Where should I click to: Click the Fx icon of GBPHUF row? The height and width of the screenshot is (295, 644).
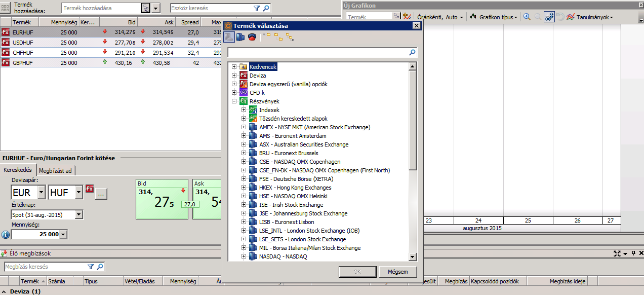[6, 63]
